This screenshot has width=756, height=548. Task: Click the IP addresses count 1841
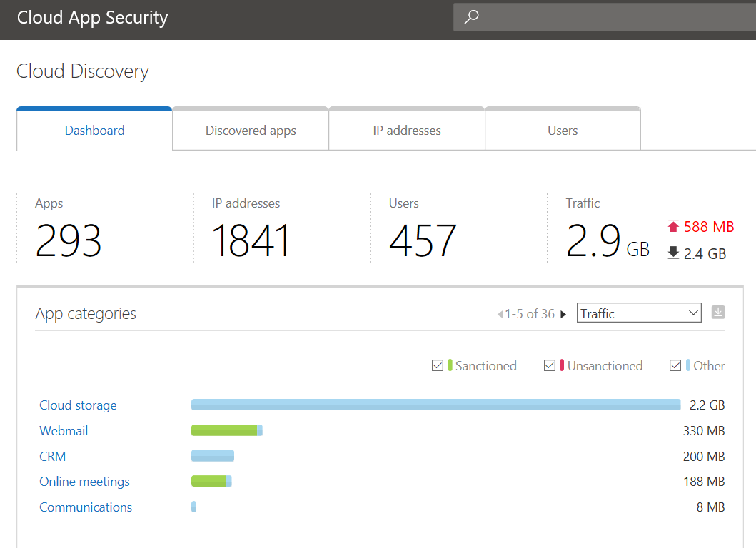[x=251, y=240]
